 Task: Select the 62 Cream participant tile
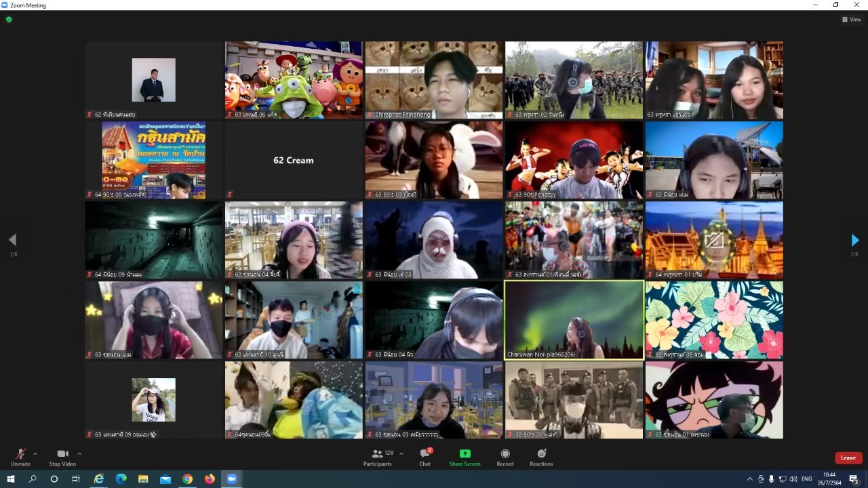pos(294,160)
